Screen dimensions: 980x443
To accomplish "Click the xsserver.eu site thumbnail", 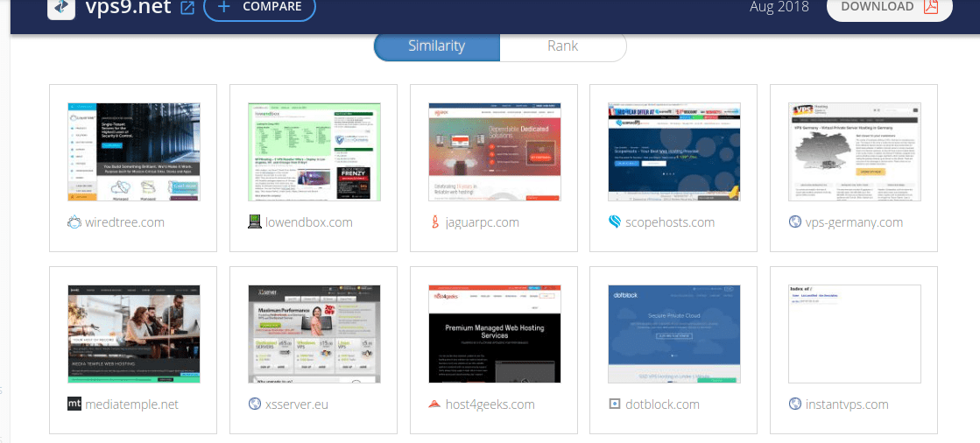I will click(x=314, y=334).
